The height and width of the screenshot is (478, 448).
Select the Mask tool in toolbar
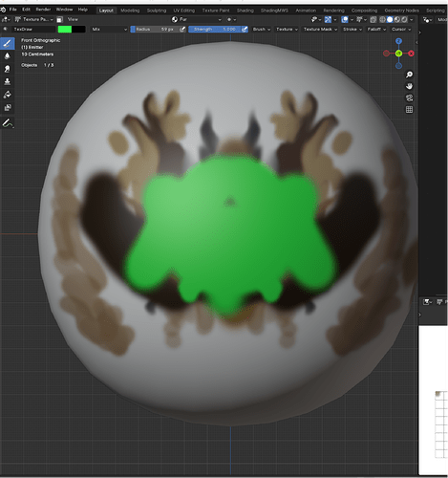8,107
